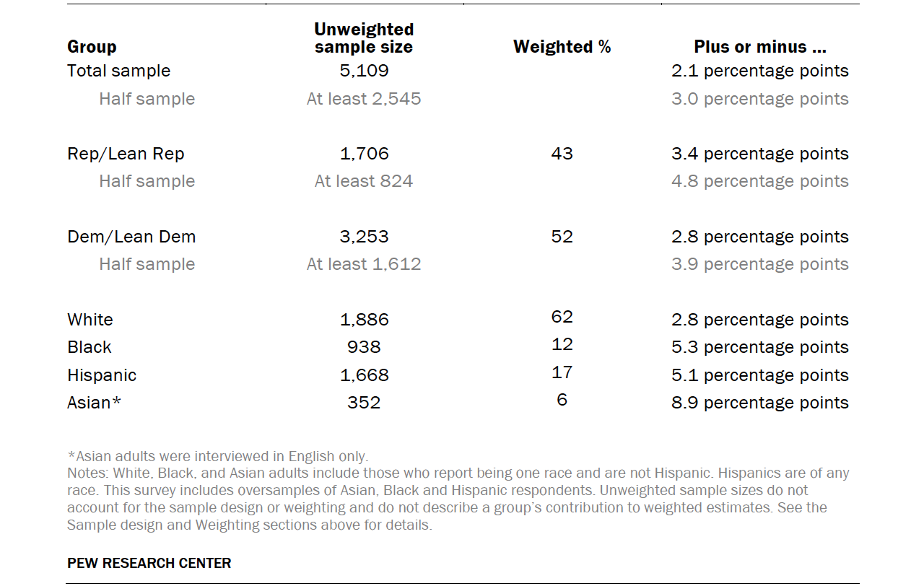
Task: Select the Rep/Lean Rep row label
Action: coord(126,154)
